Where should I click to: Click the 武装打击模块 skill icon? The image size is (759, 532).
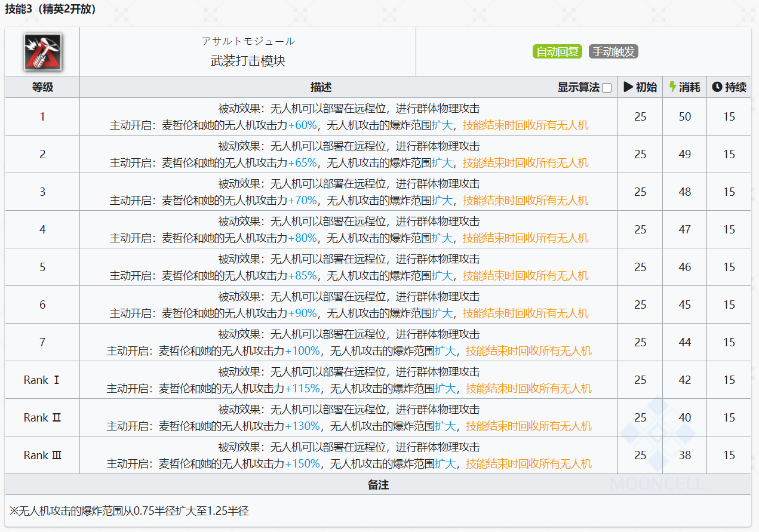pos(42,51)
